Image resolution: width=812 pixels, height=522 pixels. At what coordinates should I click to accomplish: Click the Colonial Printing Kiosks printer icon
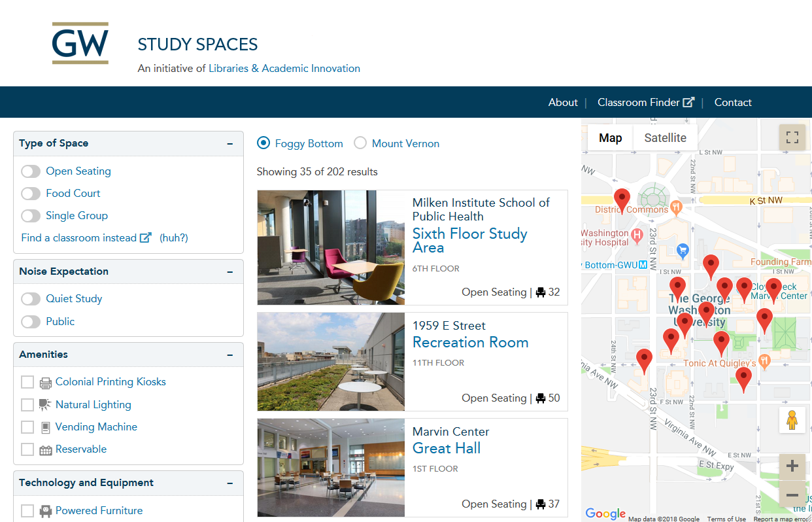(x=46, y=383)
